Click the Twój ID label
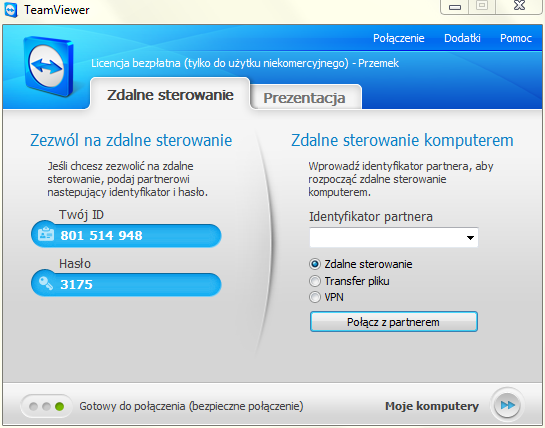This screenshot has height=428, width=545. coord(81,215)
